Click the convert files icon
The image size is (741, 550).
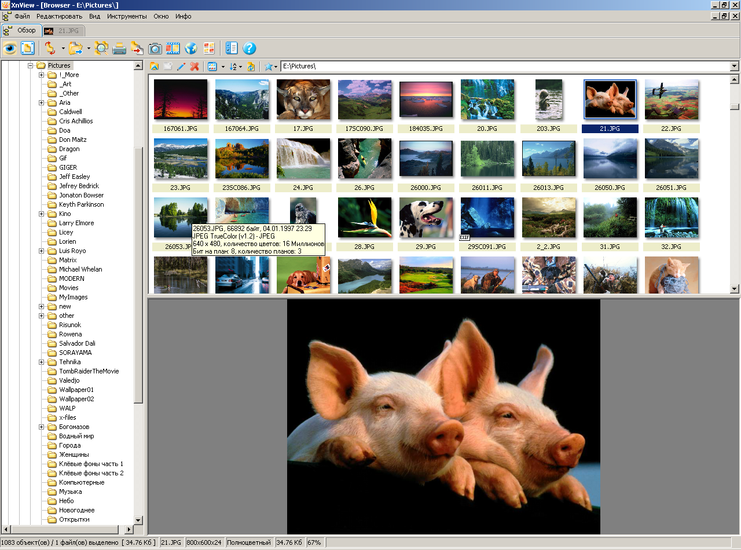pyautogui.click(x=137, y=48)
